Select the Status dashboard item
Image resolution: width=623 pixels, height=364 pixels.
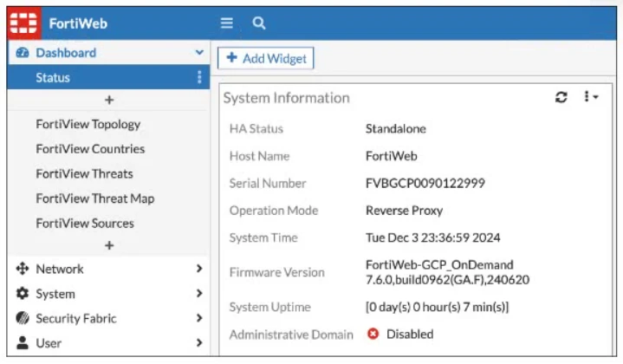pyautogui.click(x=53, y=77)
